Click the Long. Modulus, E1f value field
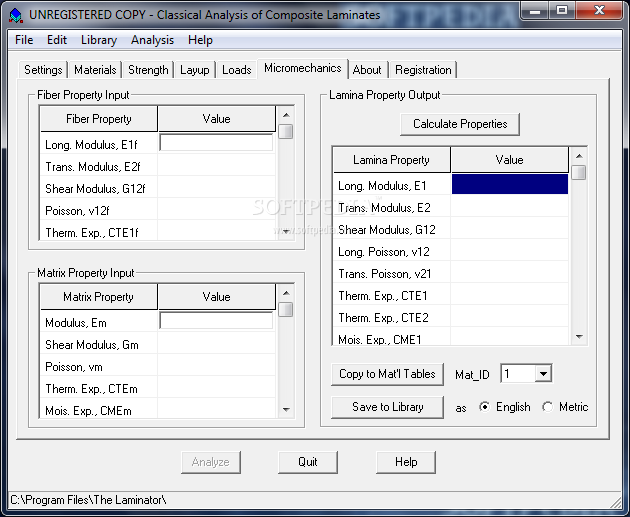This screenshot has width=630, height=517. click(216, 143)
